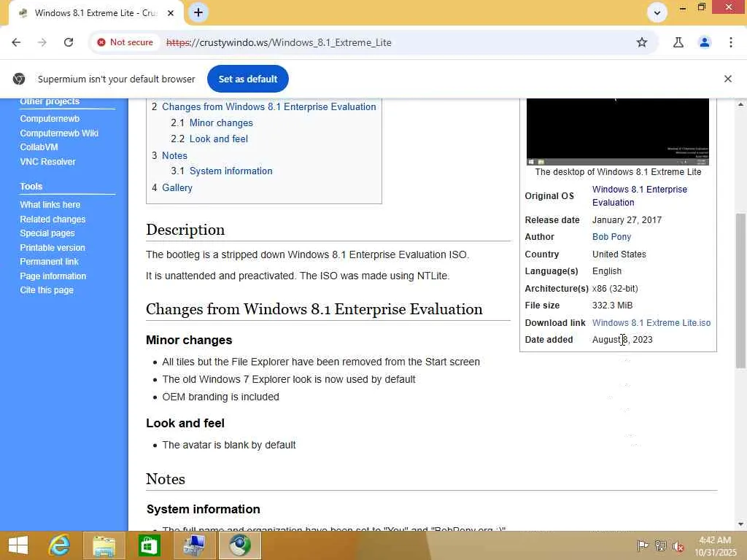Open the network tray icon
Image resolution: width=747 pixels, height=560 pixels.
tap(660, 545)
